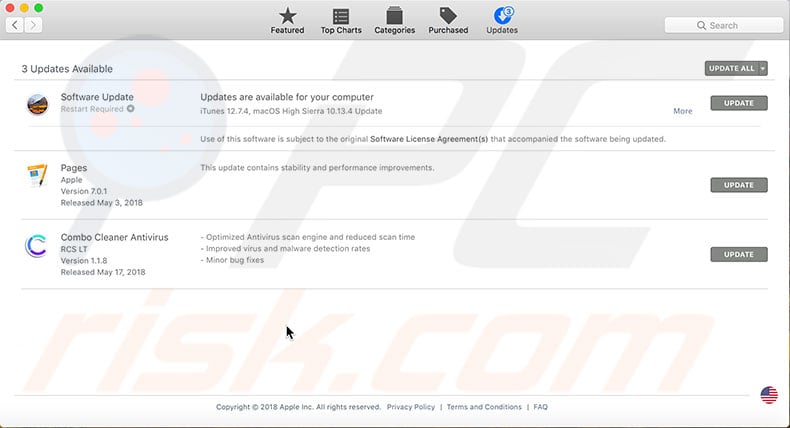790x428 pixels.
Task: Click 'iTunes 12.7.4, macOS High Sierra' description
Action: point(291,111)
